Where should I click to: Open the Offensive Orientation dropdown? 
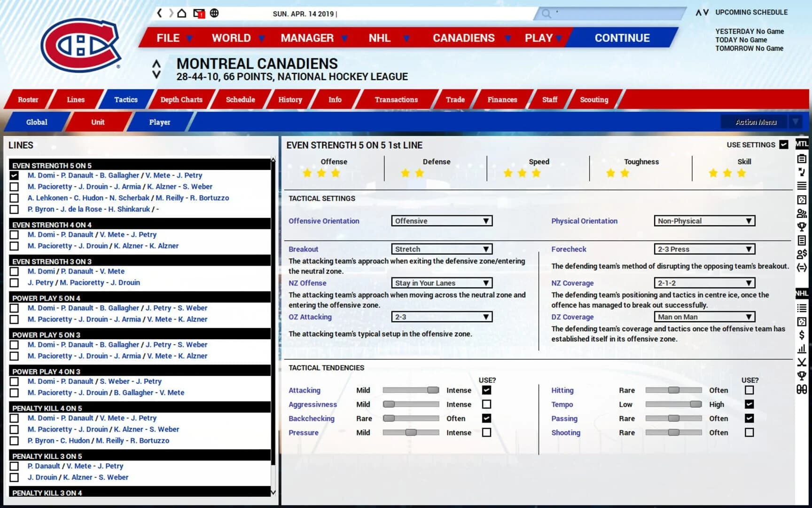tap(441, 221)
